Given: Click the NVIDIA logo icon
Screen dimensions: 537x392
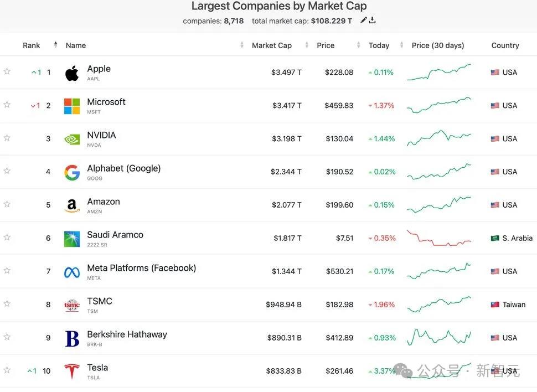Looking at the screenshot, I should coord(72,139).
